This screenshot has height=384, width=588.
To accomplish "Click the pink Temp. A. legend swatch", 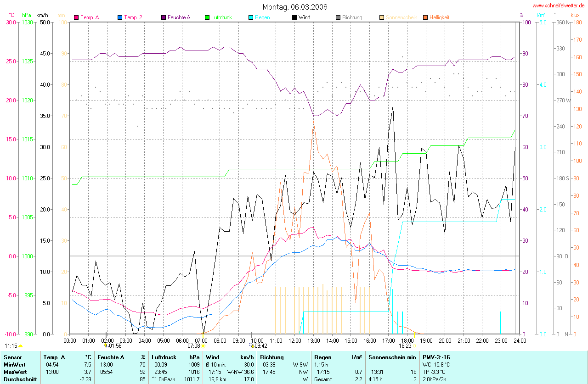I will (76, 17).
